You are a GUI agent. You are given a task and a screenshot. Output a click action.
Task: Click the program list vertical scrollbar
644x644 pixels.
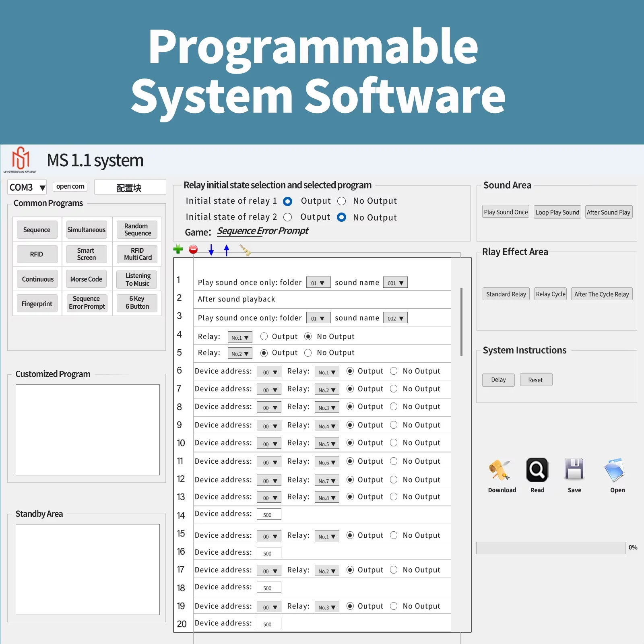tap(461, 322)
